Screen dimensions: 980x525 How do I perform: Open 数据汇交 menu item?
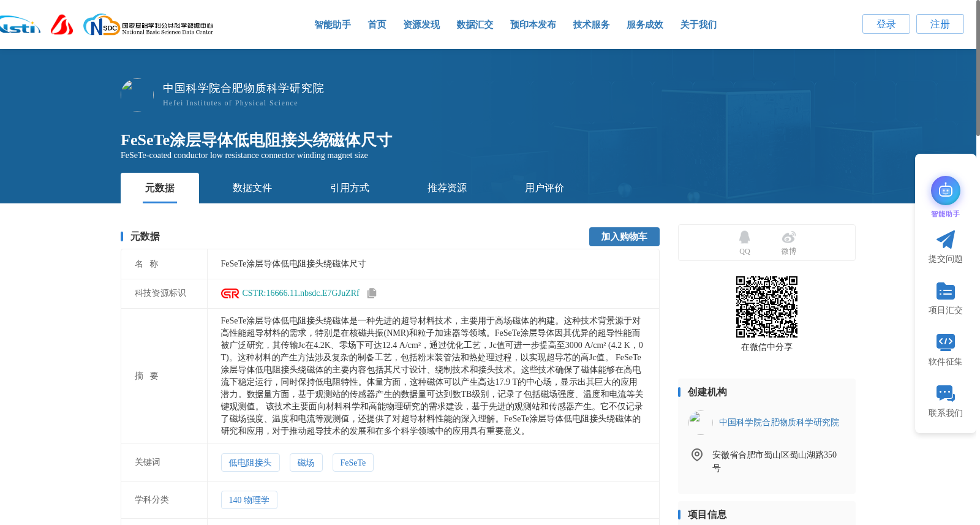point(475,25)
